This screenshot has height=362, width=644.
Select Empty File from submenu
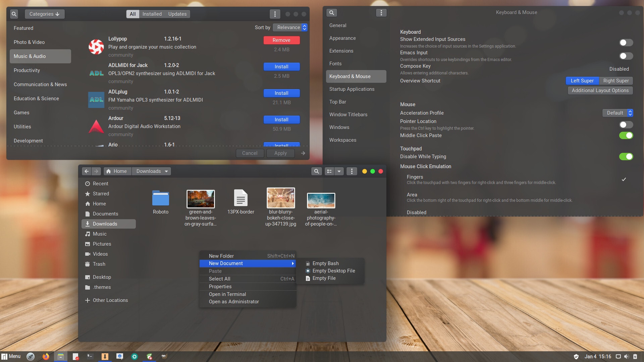tap(324, 278)
